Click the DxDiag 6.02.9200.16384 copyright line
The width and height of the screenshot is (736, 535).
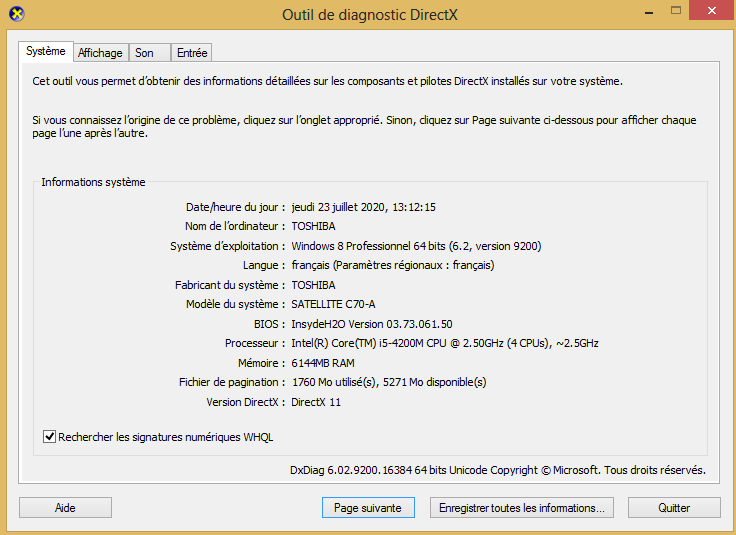(x=498, y=470)
